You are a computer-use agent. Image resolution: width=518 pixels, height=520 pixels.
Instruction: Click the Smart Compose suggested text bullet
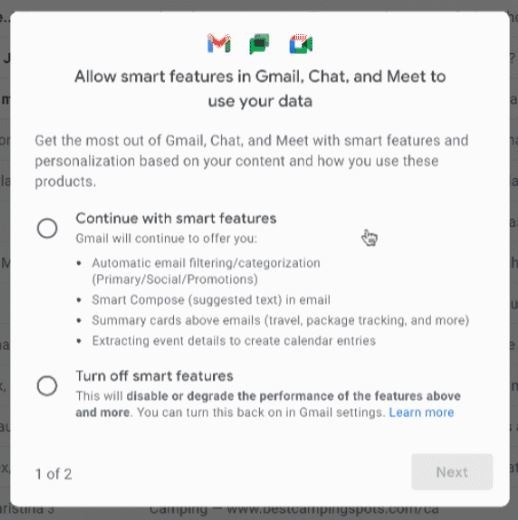tap(211, 300)
